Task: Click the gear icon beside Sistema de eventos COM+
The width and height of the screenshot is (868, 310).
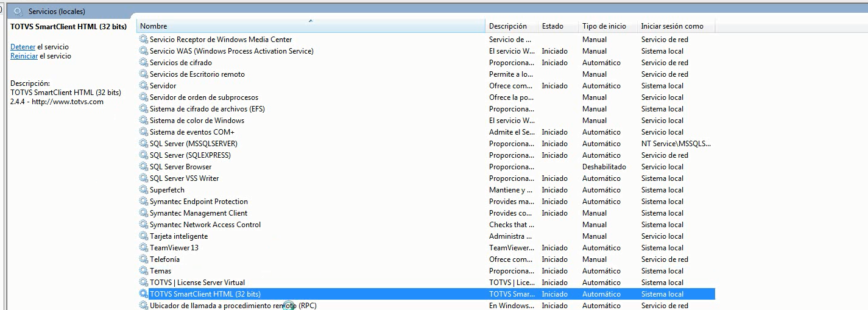Action: [x=144, y=132]
